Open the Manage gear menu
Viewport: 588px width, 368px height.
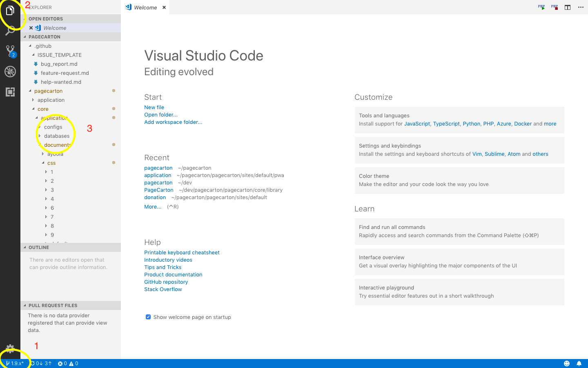[x=10, y=349]
